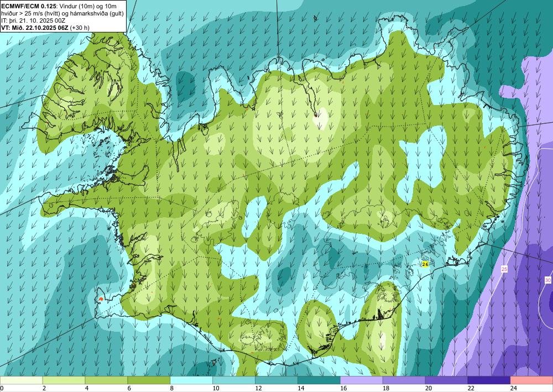Click the 20–22 m/s violet legend swatch
This screenshot has height=392, width=553.
[x=446, y=380]
